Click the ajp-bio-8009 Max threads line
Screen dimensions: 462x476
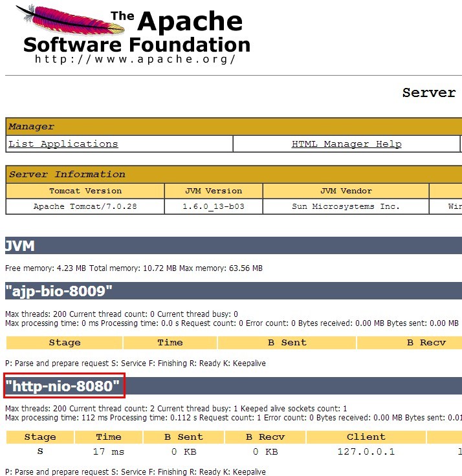pos(122,314)
